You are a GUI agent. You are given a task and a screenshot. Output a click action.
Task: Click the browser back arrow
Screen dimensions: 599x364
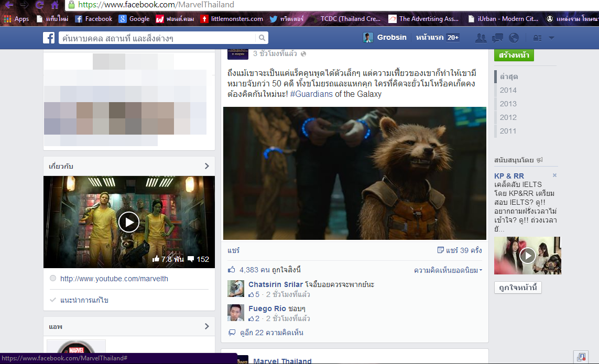(9, 5)
